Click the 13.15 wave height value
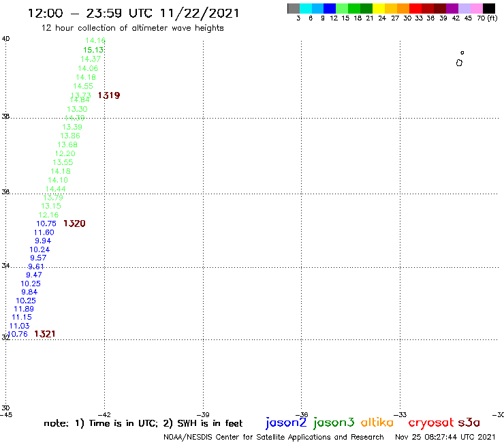 point(51,206)
